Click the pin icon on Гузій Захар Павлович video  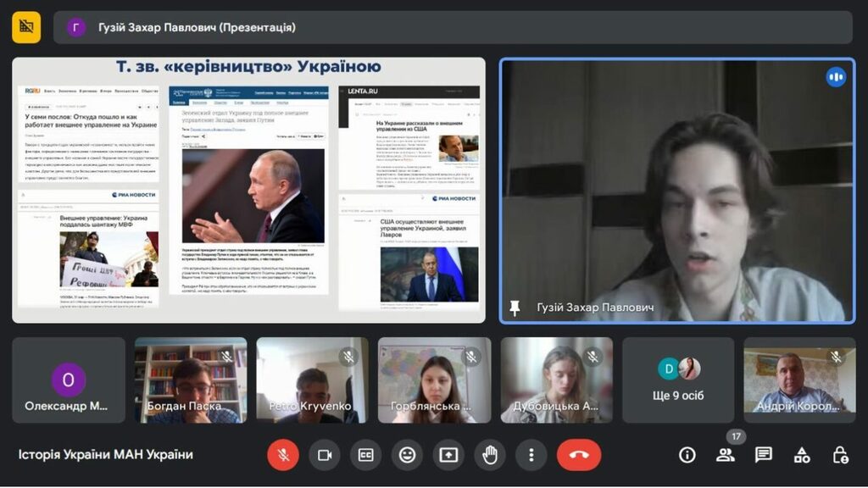[x=515, y=308]
